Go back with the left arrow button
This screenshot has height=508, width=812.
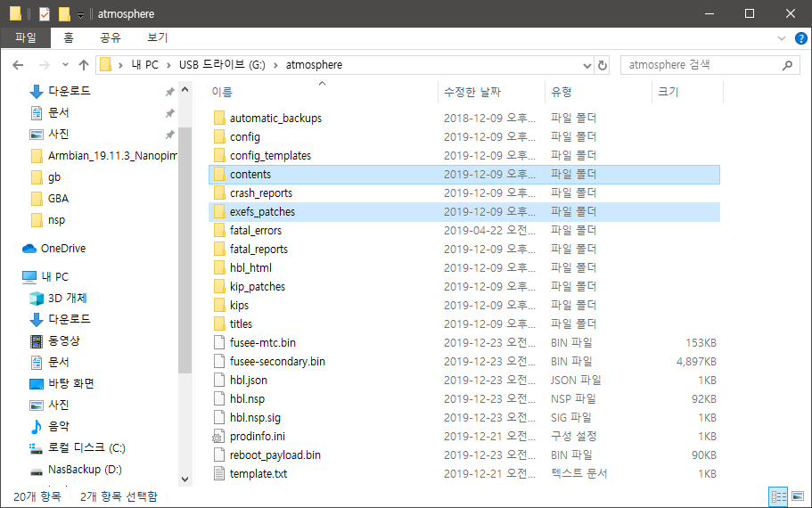tap(18, 65)
